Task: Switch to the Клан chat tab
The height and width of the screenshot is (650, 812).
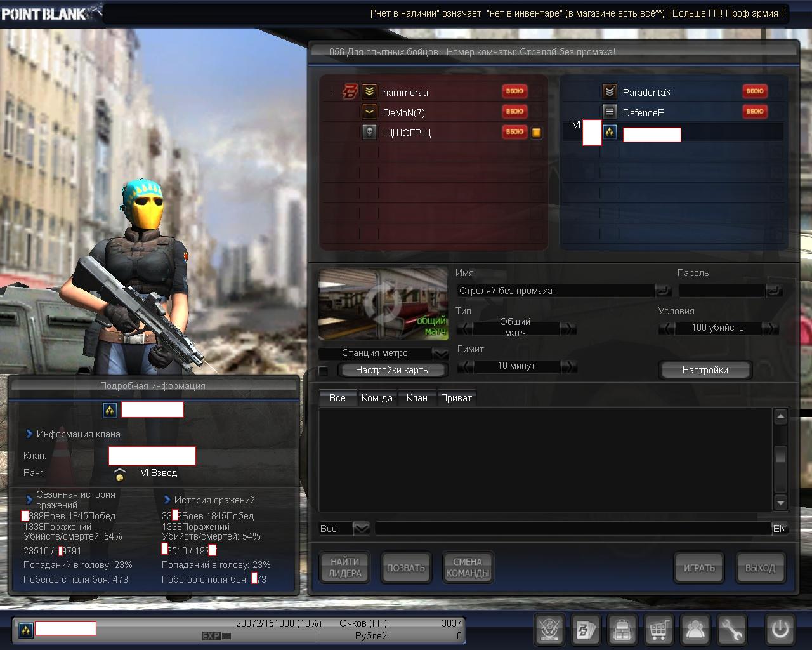Action: [417, 398]
